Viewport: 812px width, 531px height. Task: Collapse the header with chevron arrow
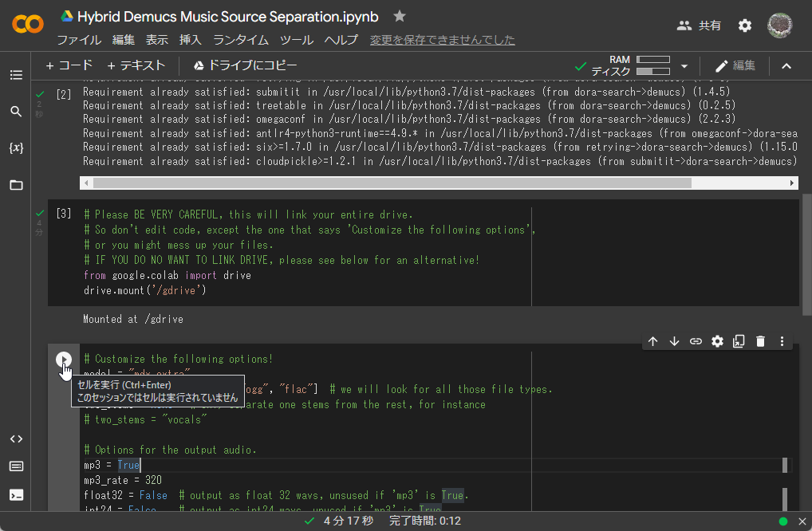click(786, 66)
